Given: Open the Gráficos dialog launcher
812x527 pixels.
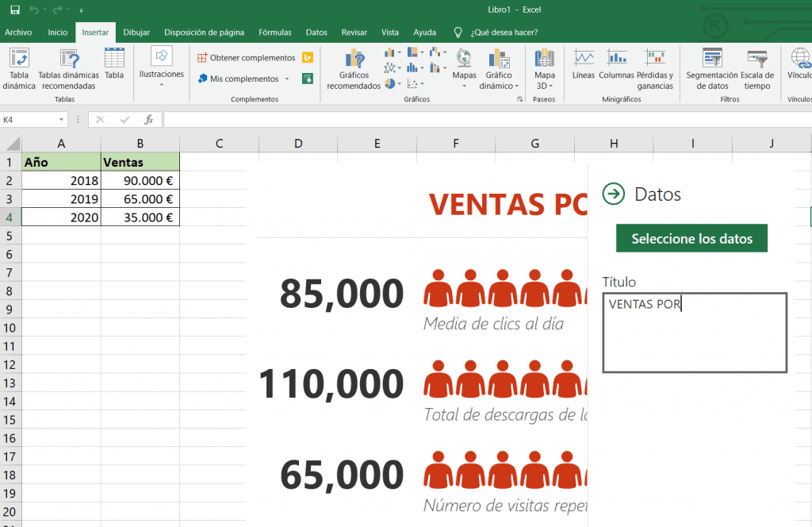Looking at the screenshot, I should pyautogui.click(x=520, y=99).
